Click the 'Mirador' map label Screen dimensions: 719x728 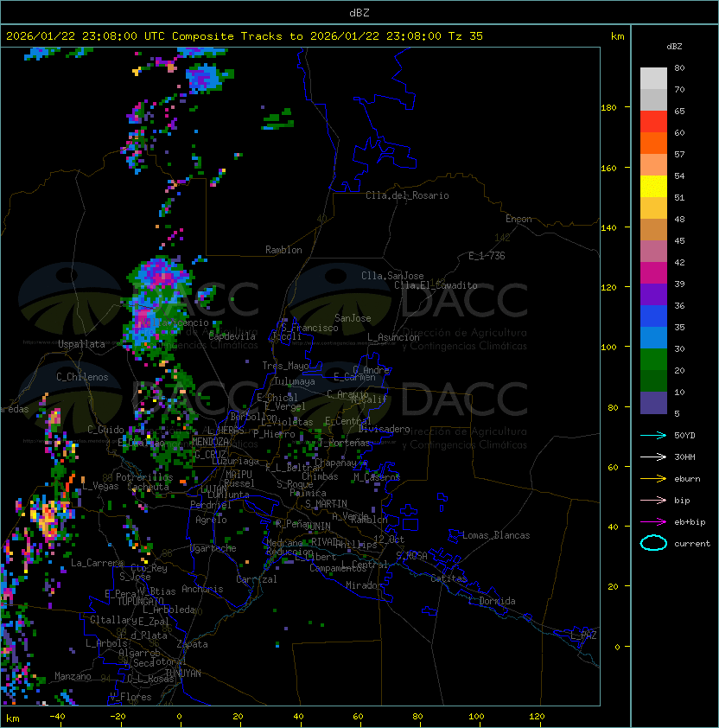tap(364, 585)
